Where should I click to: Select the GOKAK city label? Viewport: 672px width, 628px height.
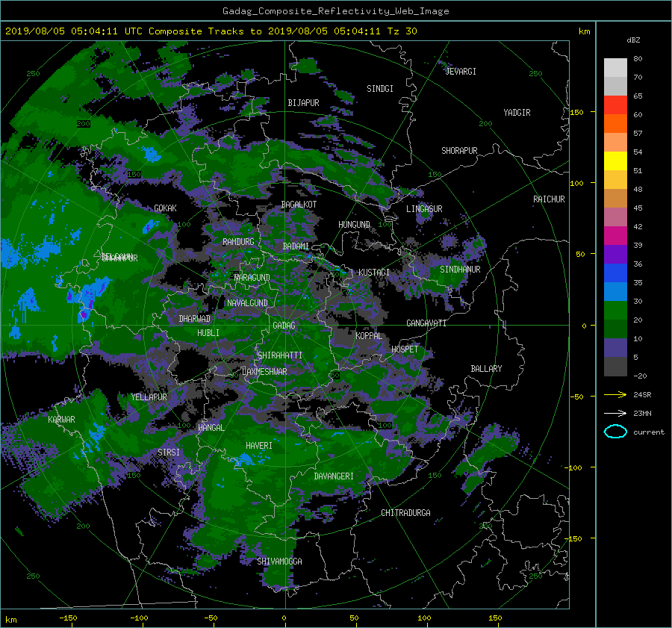[x=166, y=208]
